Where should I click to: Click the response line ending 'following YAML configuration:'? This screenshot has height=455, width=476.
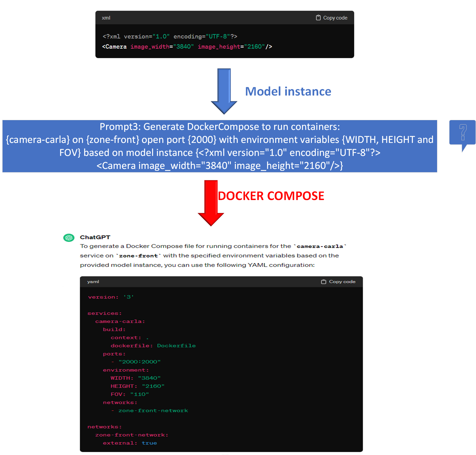pyautogui.click(x=197, y=265)
